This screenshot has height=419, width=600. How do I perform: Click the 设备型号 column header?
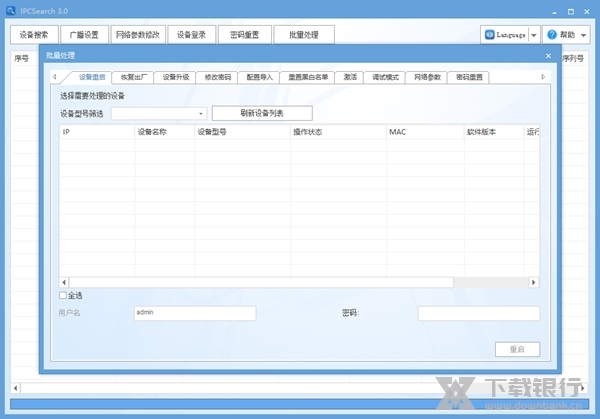tap(243, 132)
